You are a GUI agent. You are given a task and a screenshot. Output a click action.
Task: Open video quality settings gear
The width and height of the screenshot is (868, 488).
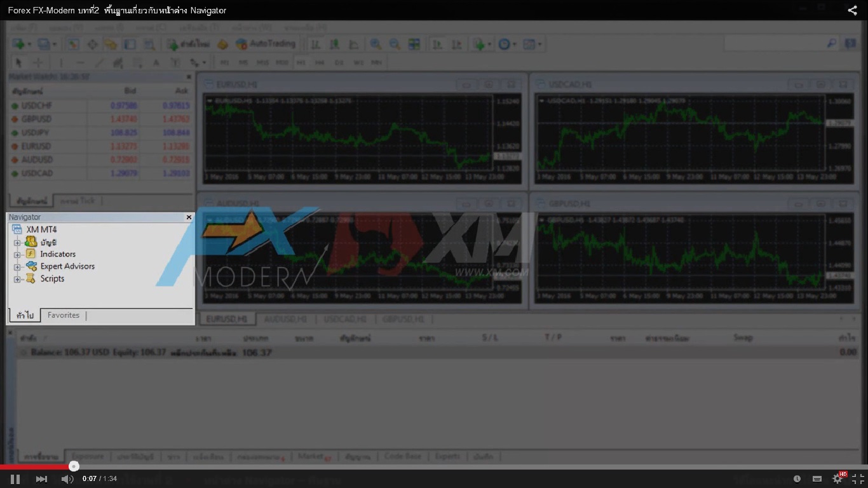pyautogui.click(x=838, y=478)
